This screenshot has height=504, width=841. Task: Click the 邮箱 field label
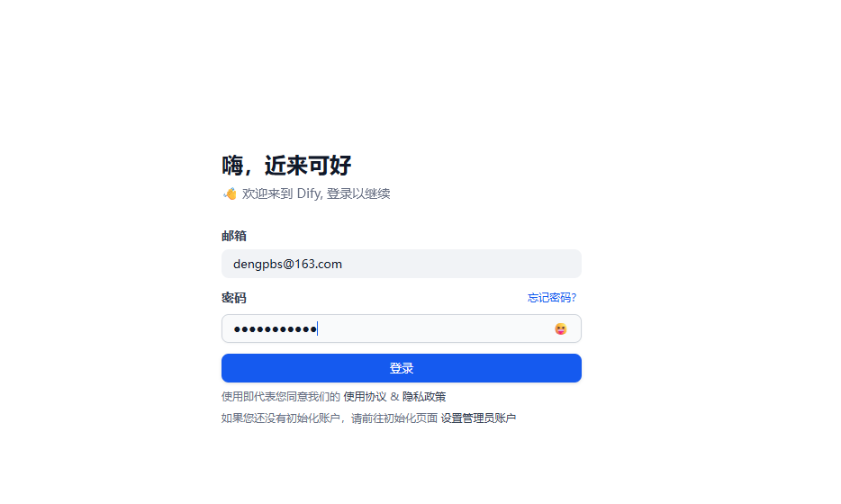coord(234,236)
